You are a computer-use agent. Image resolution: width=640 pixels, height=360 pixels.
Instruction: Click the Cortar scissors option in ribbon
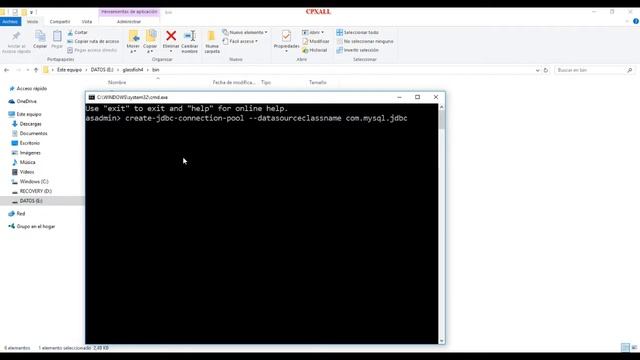[78, 32]
